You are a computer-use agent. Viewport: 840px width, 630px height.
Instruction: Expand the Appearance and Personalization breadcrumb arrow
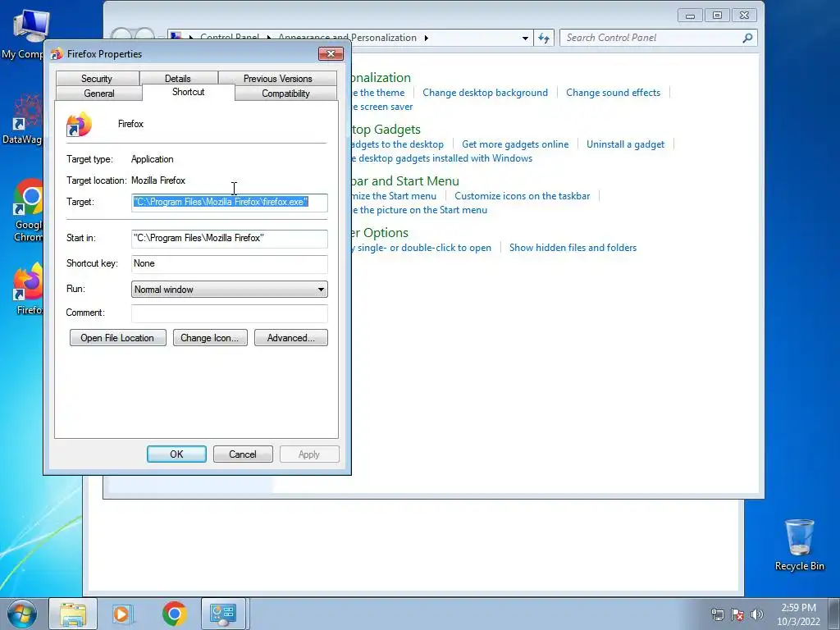coord(427,38)
